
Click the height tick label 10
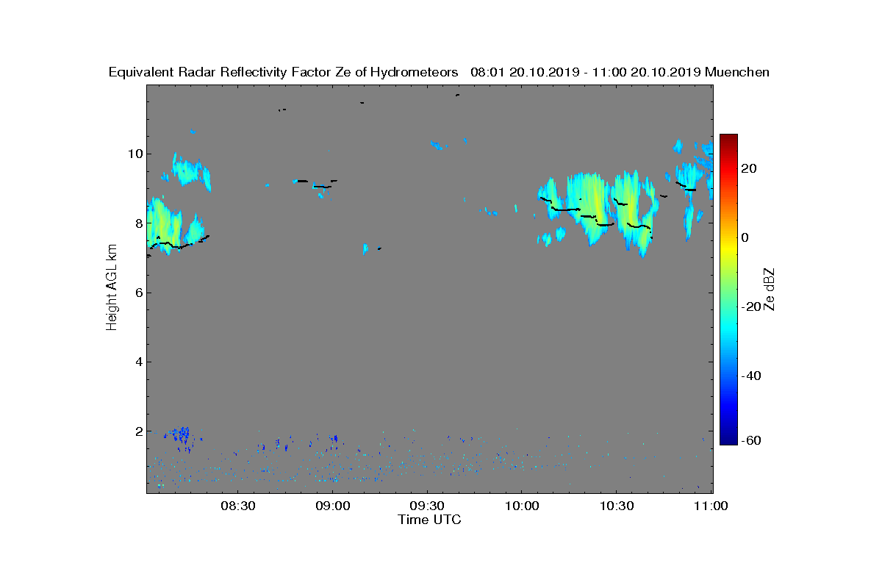click(134, 154)
